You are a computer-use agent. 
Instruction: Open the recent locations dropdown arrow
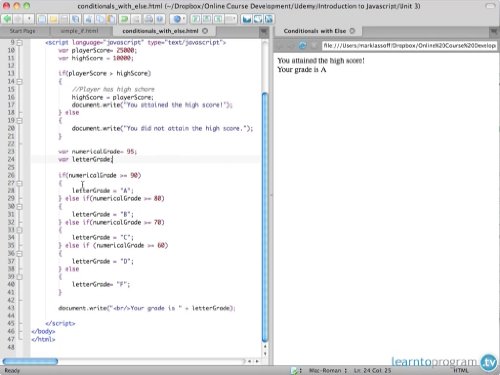[x=29, y=19]
